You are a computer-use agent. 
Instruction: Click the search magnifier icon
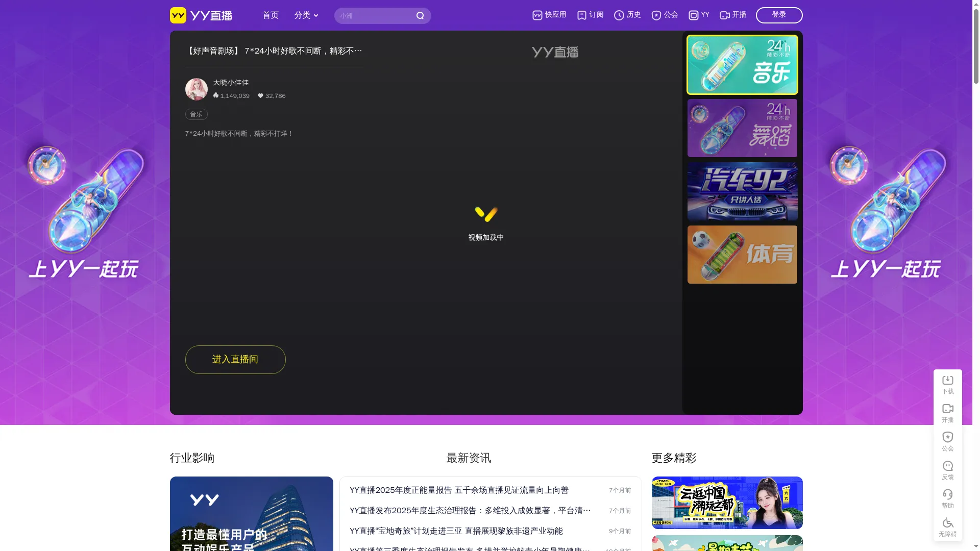420,16
